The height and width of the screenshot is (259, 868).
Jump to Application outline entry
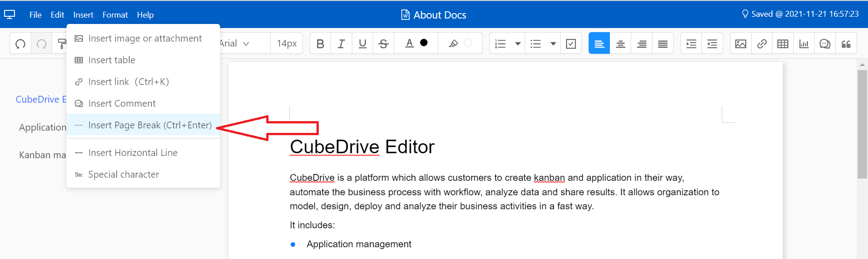[x=43, y=127]
